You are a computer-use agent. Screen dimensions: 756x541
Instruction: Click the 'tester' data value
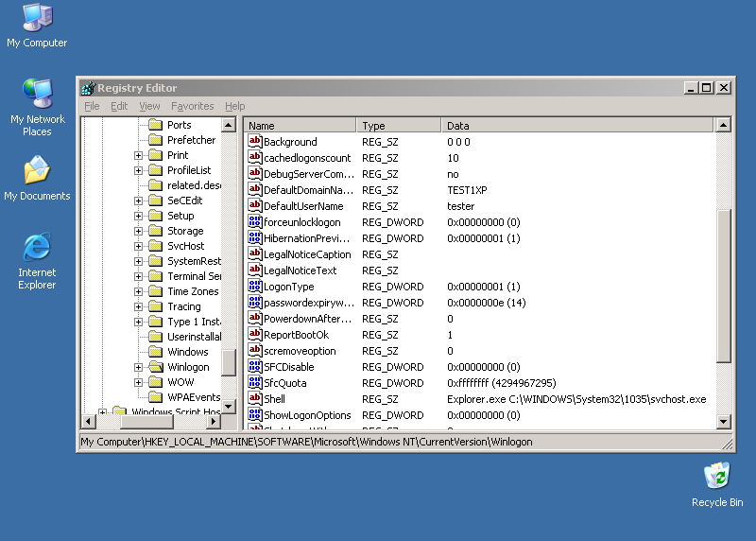point(460,206)
